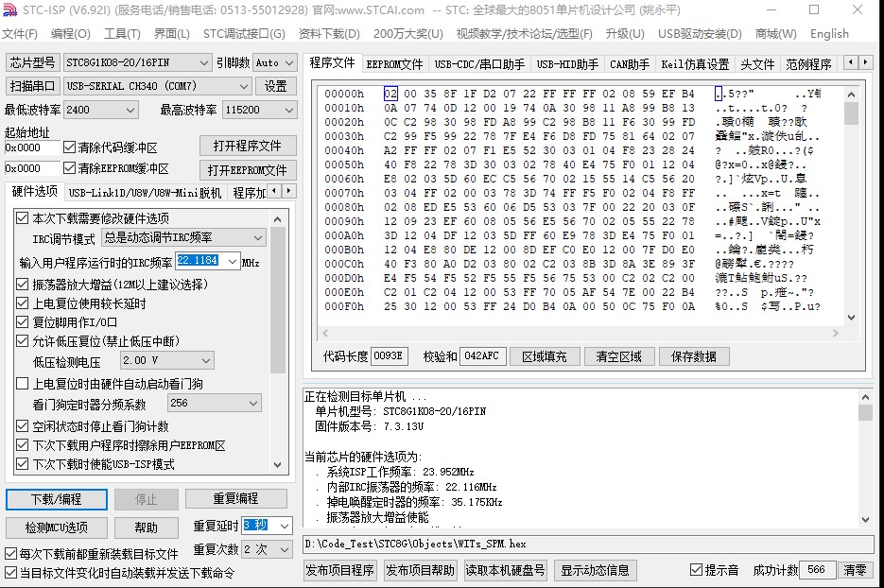The image size is (884, 588).
Task: Click hardware options list scroll up arrow
Action: [277, 219]
